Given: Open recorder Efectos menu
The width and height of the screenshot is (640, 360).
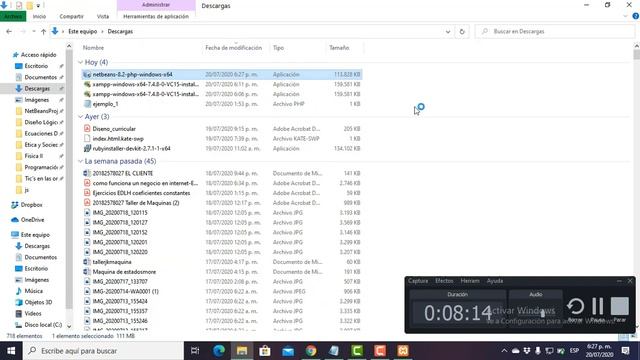Looking at the screenshot, I should 444,281.
